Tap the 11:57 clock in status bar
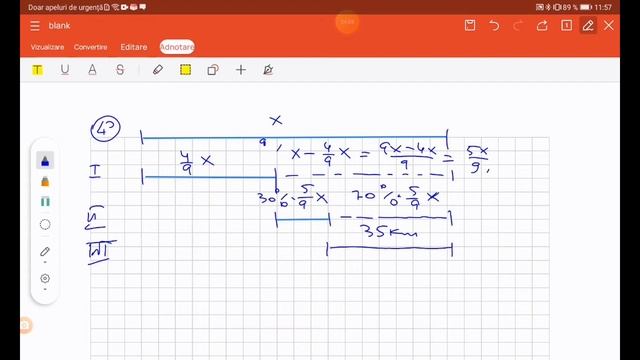 pos(603,7)
